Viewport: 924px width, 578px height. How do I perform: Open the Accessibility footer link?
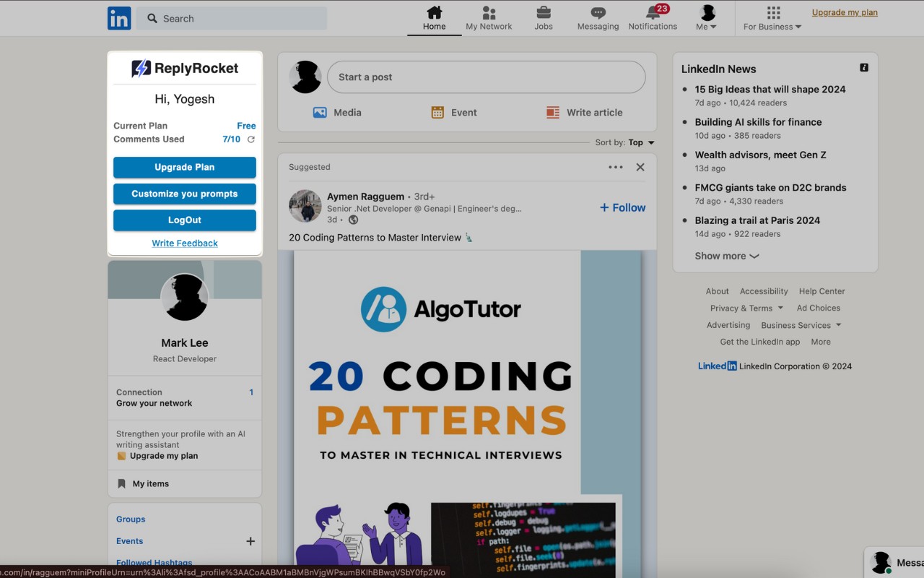pyautogui.click(x=764, y=291)
